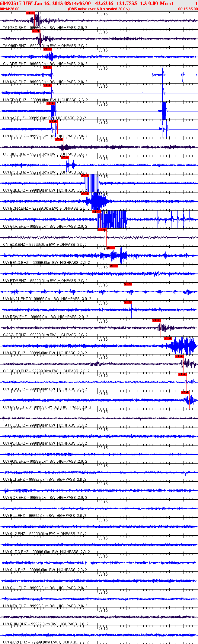Select the CN.GDR.EHZ station label

tap(45, 64)
